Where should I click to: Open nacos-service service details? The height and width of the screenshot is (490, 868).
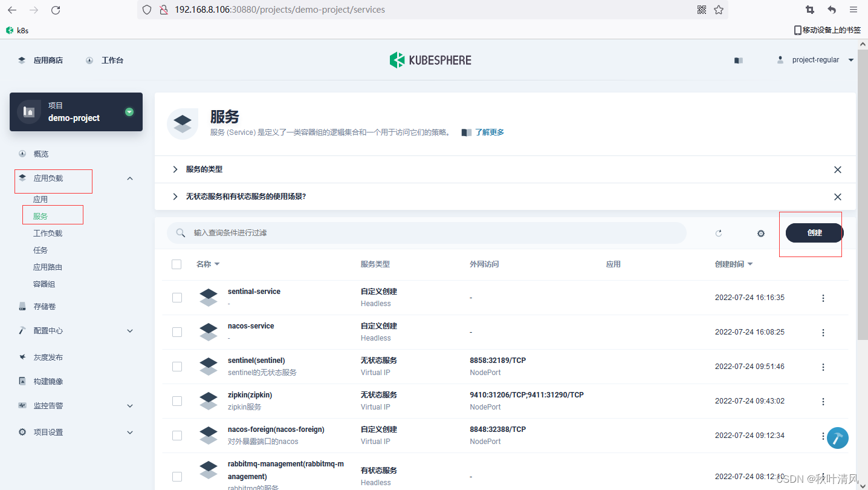click(251, 326)
